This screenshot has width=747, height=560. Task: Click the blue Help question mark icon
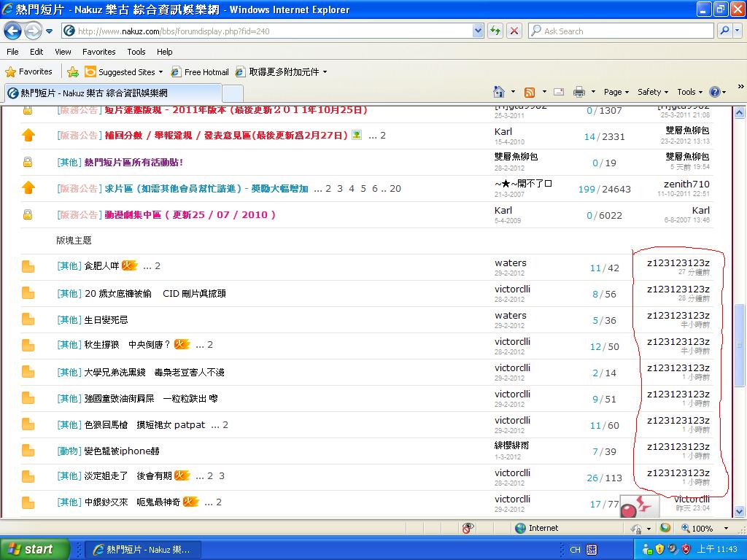(x=715, y=92)
